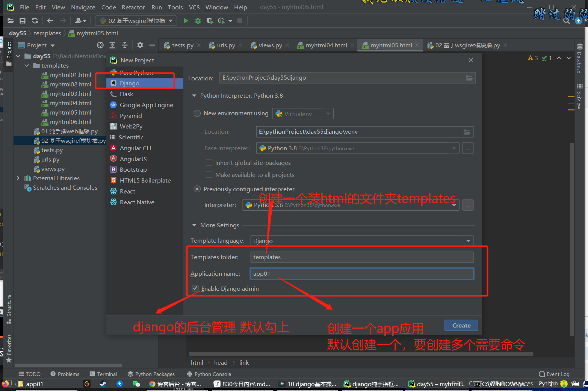
Task: Browse for venv Location folder icon
Action: 467,132
